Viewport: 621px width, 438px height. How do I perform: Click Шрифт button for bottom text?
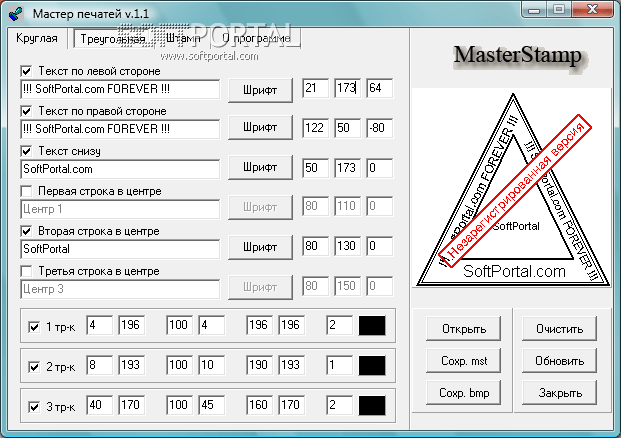point(260,167)
